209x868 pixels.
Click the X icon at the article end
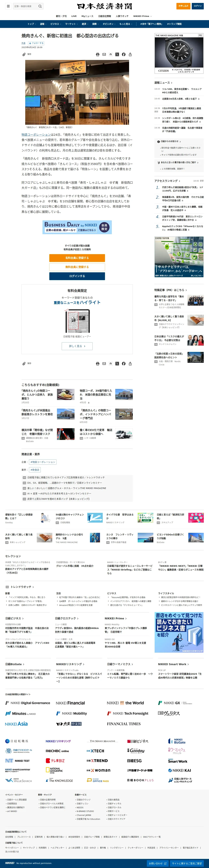pos(117,364)
